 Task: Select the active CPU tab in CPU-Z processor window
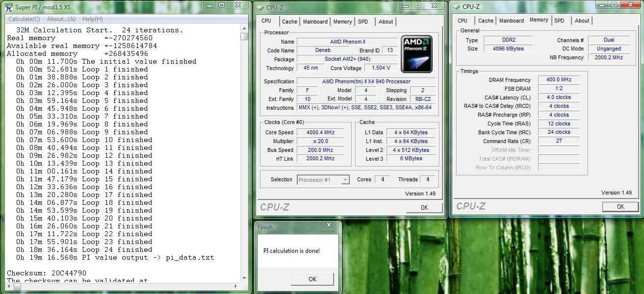[x=266, y=21]
